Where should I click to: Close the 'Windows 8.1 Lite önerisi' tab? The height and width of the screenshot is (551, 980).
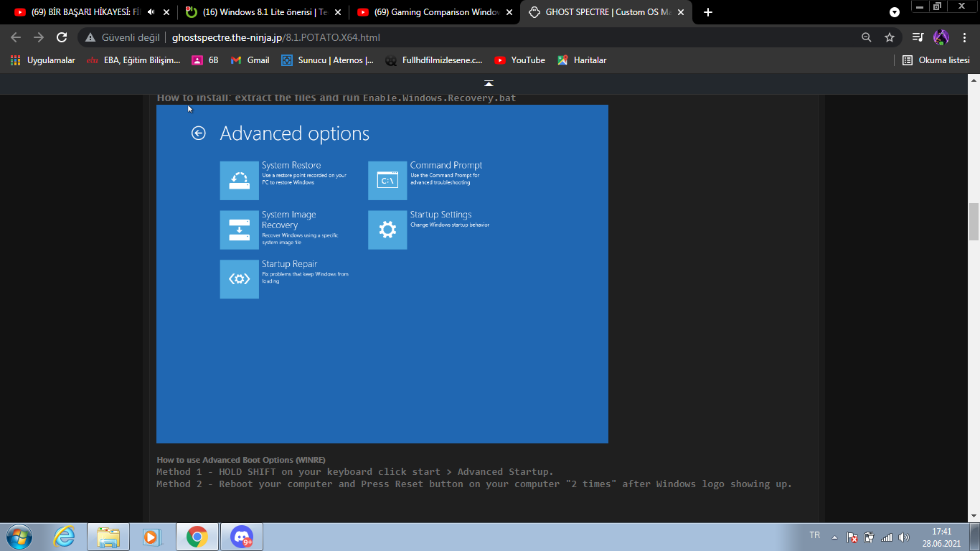coord(338,12)
